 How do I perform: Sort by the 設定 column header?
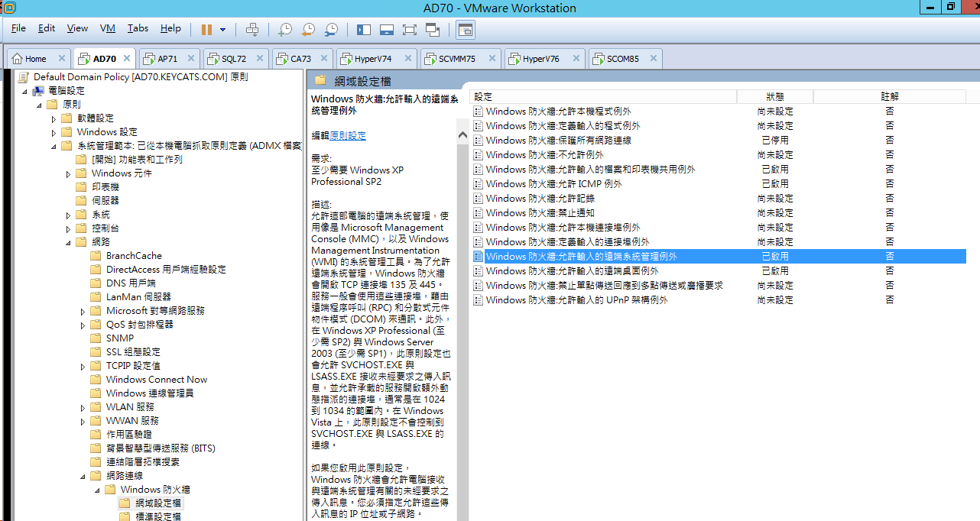(603, 97)
